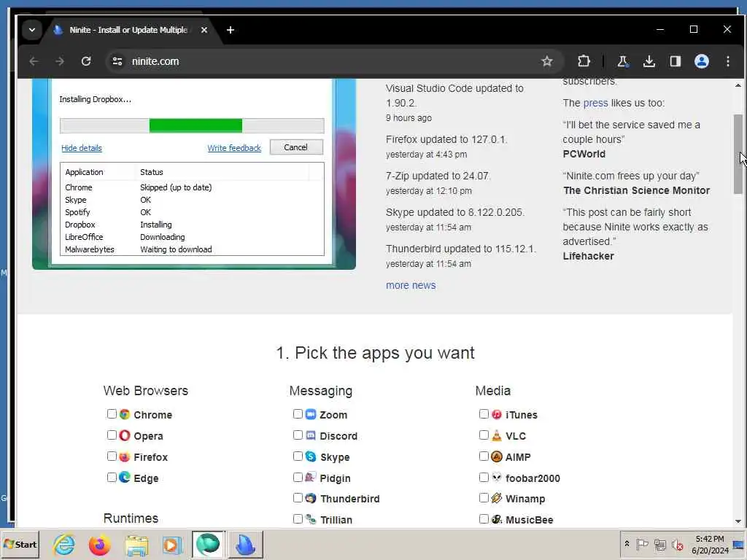747x560 pixels.
Task: Check the Chrome checkbox
Action: [112, 414]
